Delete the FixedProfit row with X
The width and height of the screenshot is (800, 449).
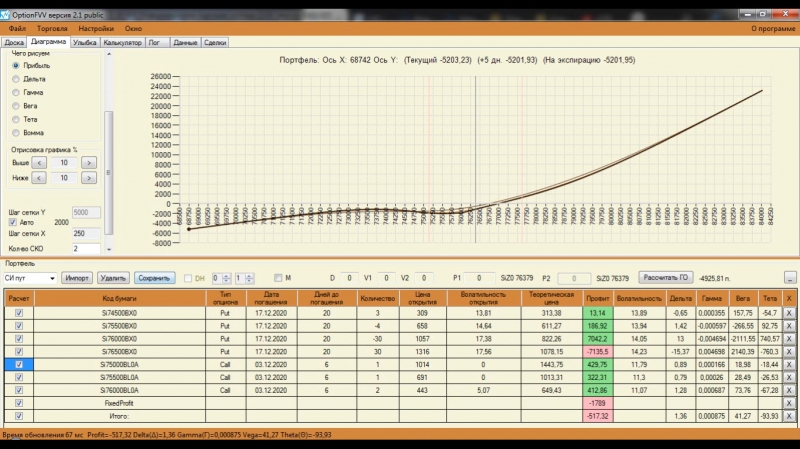coord(789,403)
